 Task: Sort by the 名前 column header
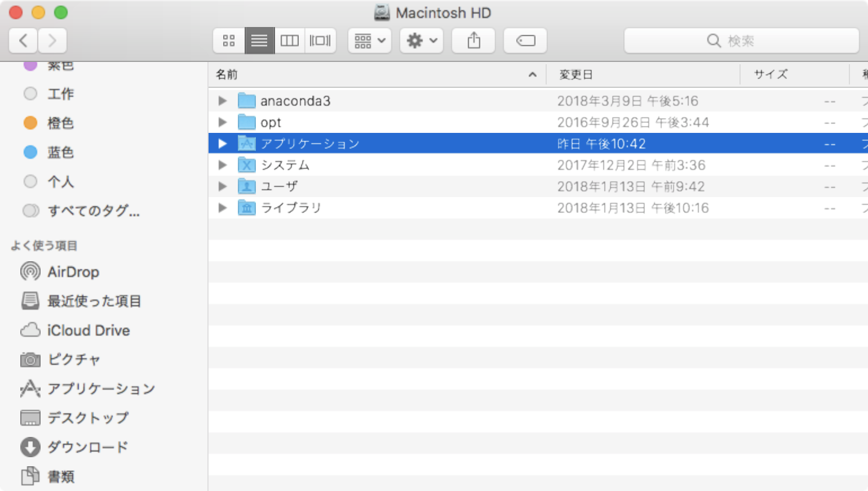[x=377, y=74]
